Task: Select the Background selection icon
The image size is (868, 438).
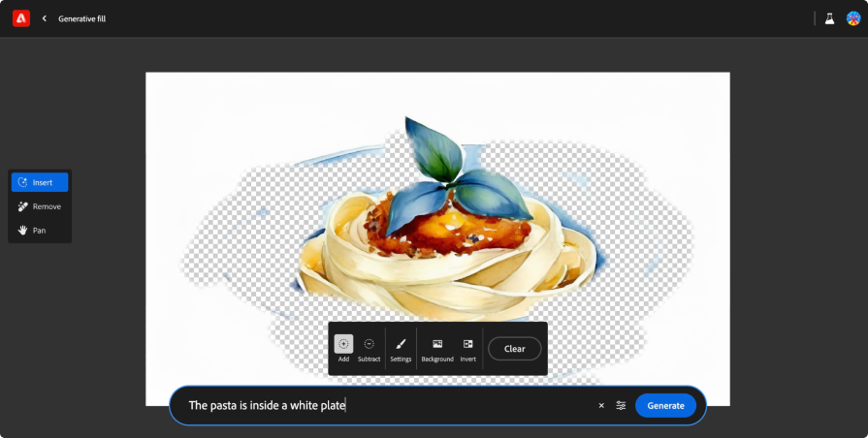Action: pyautogui.click(x=437, y=349)
